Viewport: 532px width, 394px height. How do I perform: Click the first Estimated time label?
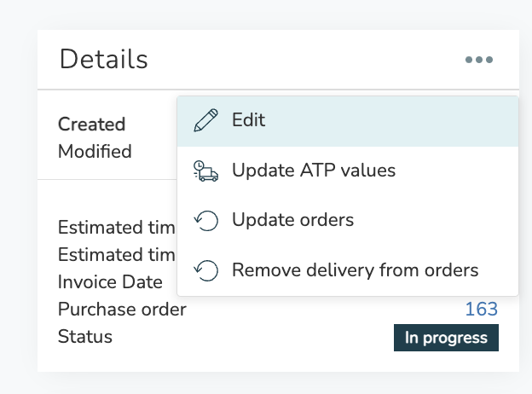pos(116,227)
